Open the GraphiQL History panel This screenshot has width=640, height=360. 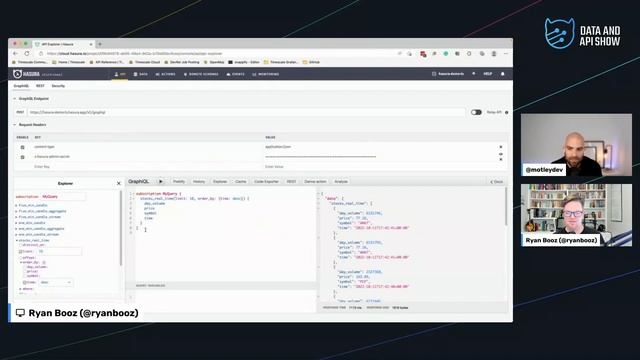click(199, 182)
